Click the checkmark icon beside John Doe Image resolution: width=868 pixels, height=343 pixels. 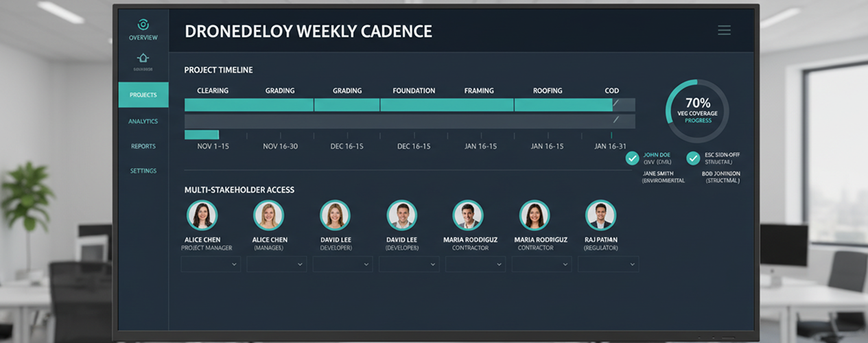coord(633,158)
